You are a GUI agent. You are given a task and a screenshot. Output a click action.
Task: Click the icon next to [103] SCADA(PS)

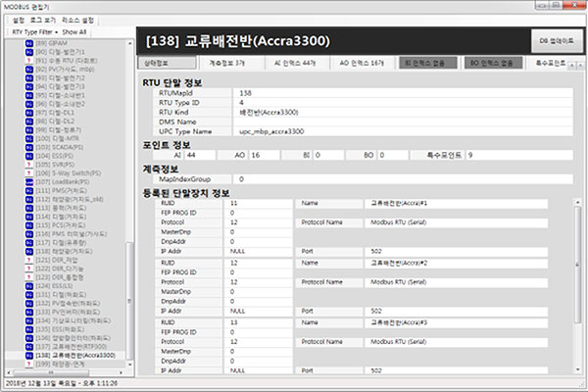(x=28, y=146)
